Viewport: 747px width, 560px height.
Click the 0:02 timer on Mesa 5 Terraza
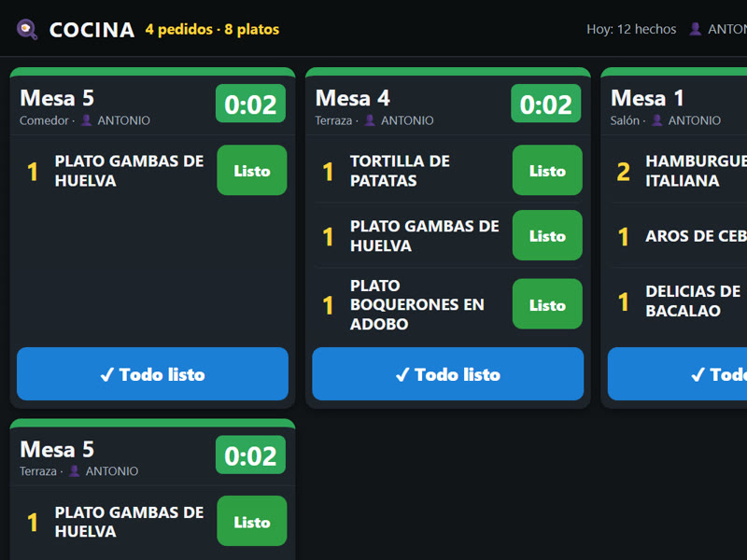tap(250, 455)
